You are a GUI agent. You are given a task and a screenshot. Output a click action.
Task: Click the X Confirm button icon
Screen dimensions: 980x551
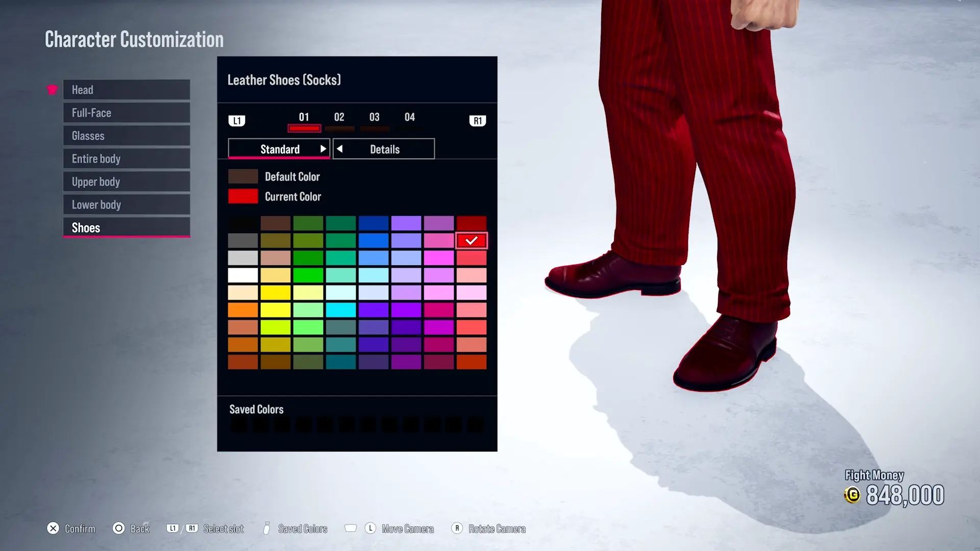53,529
